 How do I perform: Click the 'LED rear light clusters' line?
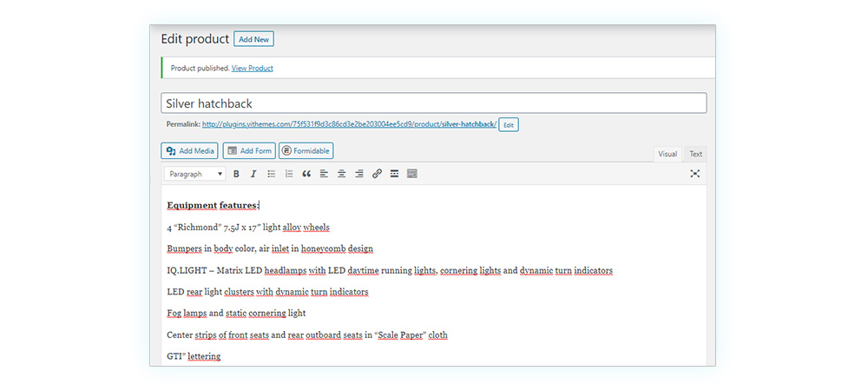pos(267,291)
